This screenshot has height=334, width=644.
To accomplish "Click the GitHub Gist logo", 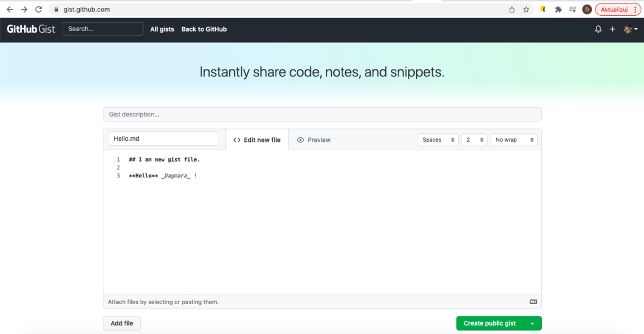I will (x=31, y=29).
